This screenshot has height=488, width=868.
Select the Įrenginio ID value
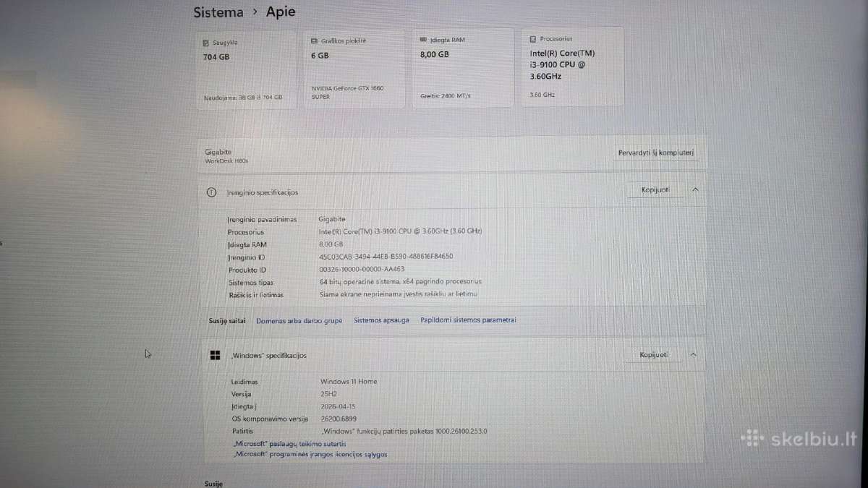tap(386, 257)
